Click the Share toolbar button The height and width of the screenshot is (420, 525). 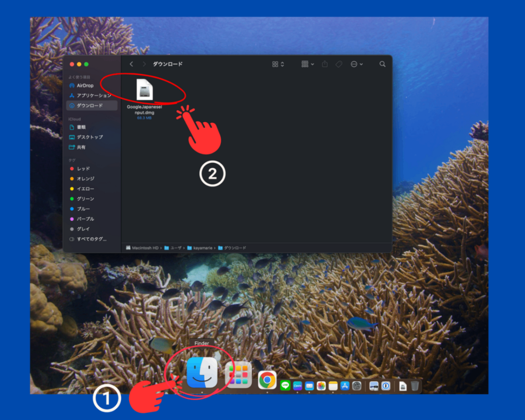click(x=325, y=64)
